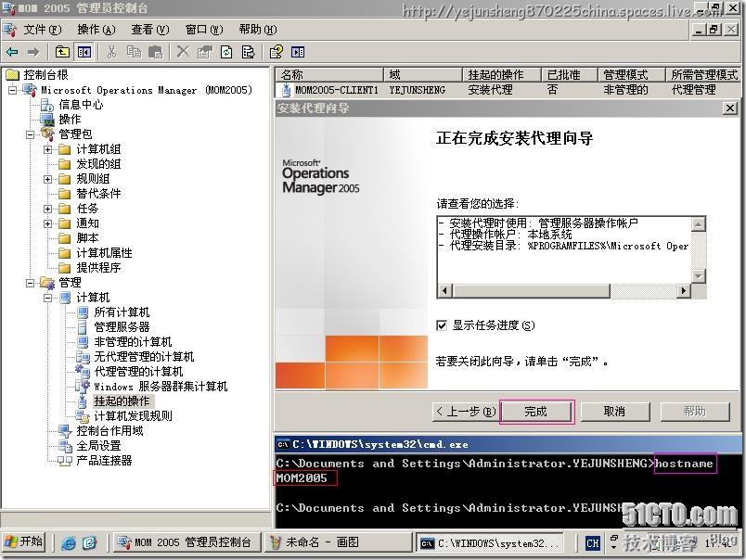Select 控制台作用域 in the tree
The image size is (746, 560).
(x=109, y=431)
